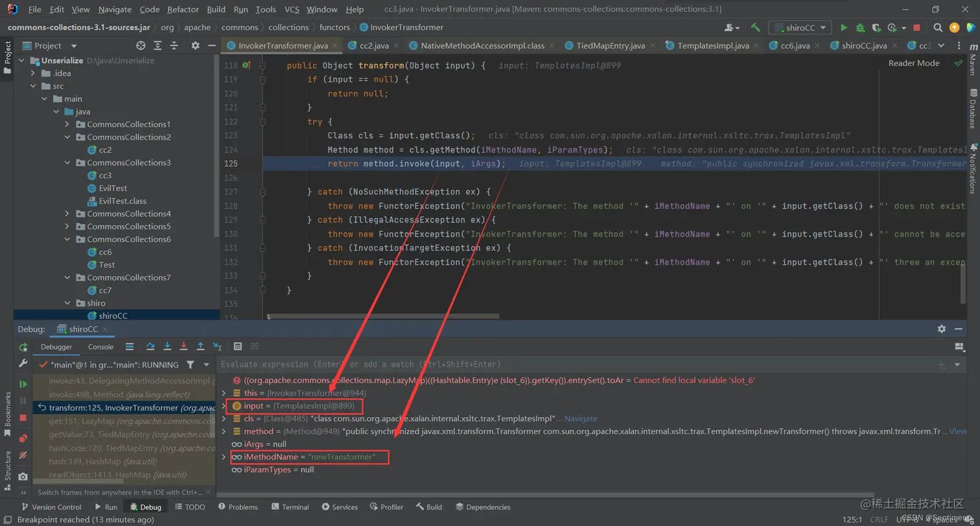The image size is (980, 526).
Task: Switch to the cc6.java editor tab
Action: coord(795,45)
